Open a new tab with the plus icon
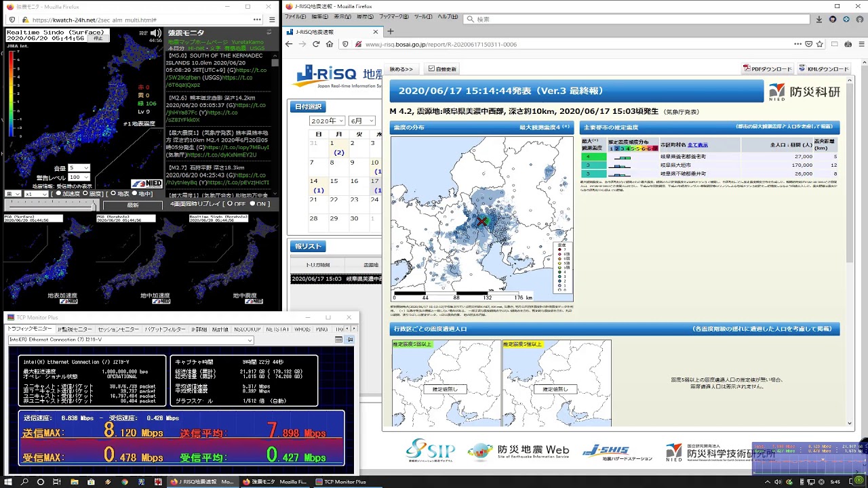 [390, 31]
